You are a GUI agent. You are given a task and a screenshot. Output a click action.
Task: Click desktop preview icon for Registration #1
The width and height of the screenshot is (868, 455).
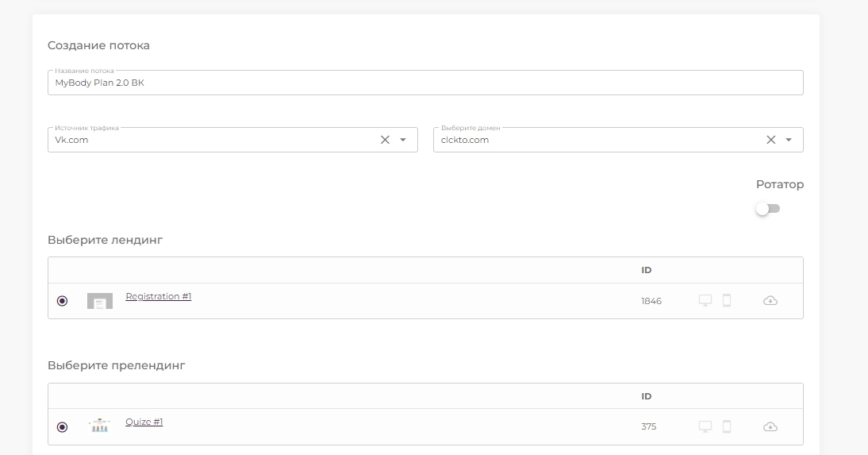(x=705, y=300)
